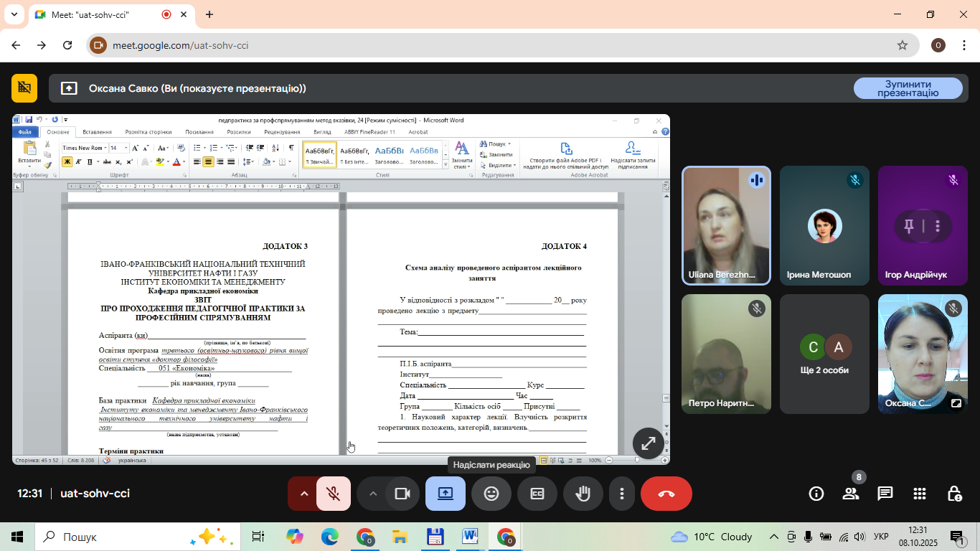The image size is (980, 551).
Task: Open the activities grid icon
Action: 920,494
